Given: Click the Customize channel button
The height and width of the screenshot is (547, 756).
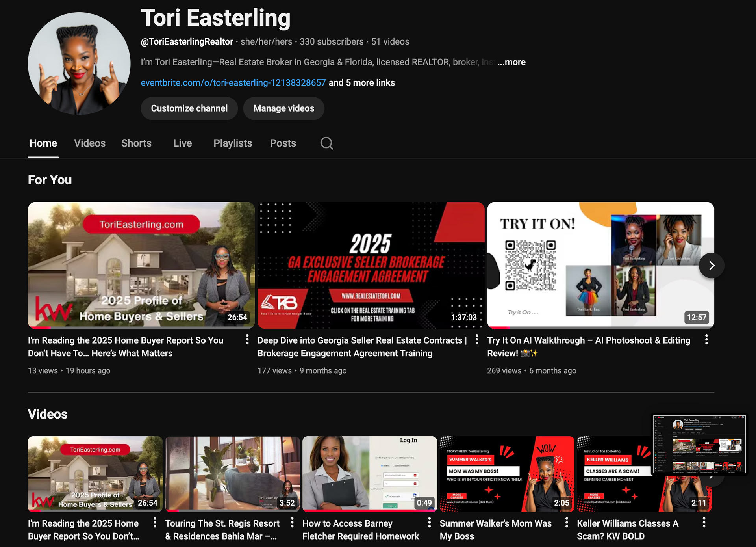Looking at the screenshot, I should click(x=189, y=108).
